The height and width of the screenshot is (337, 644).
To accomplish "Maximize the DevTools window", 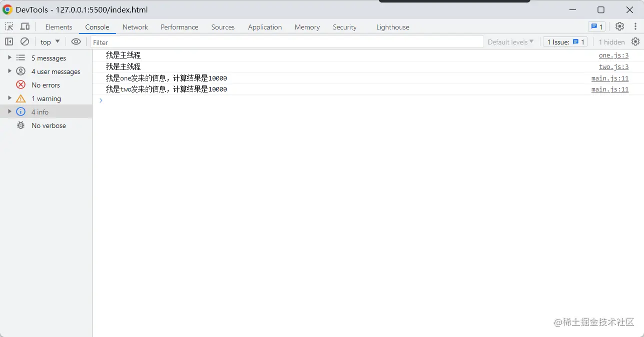I will tap(601, 9).
